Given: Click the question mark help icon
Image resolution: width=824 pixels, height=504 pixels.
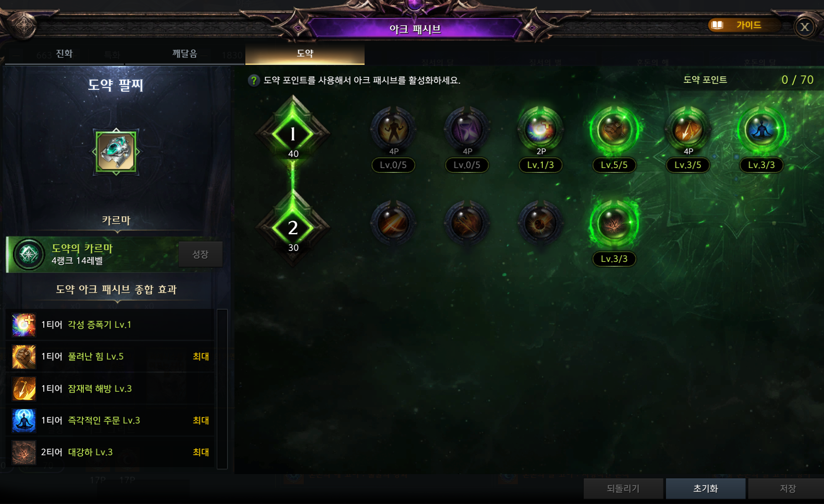Looking at the screenshot, I should coord(254,81).
